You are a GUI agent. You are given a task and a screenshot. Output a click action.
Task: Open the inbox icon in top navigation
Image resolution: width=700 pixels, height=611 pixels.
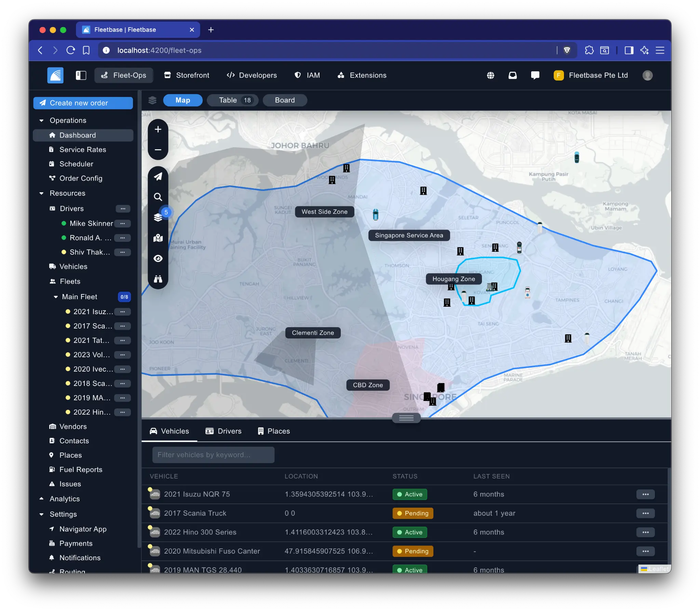coord(512,75)
